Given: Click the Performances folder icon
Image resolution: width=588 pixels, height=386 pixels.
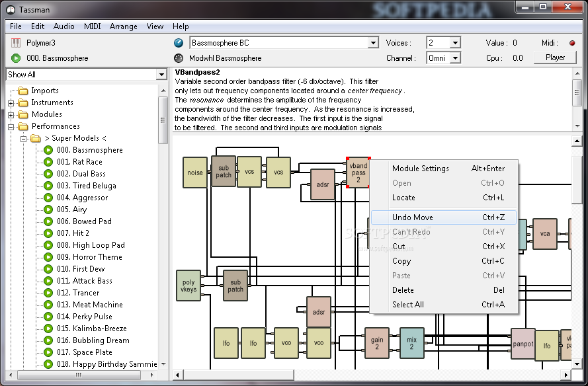Looking at the screenshot, I should click(x=23, y=126).
